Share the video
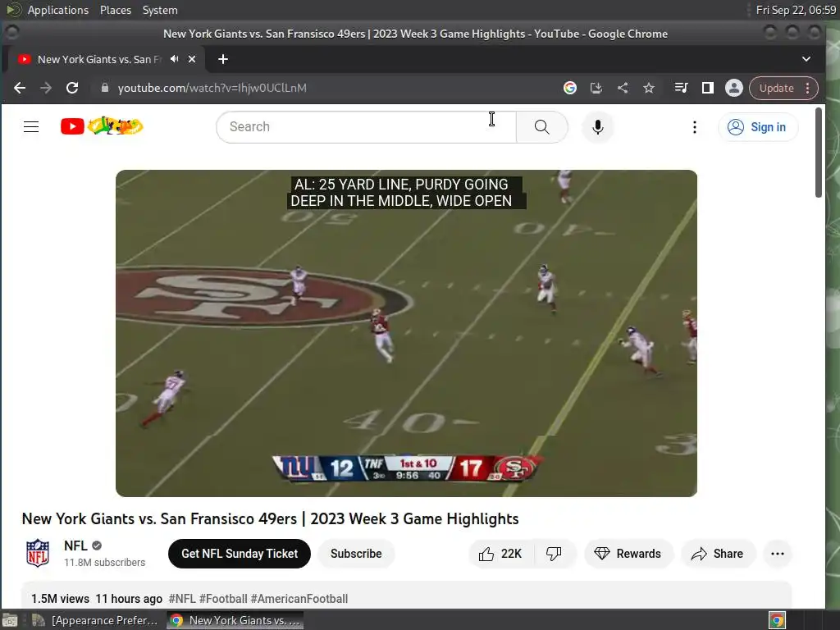840x630 pixels. [718, 554]
